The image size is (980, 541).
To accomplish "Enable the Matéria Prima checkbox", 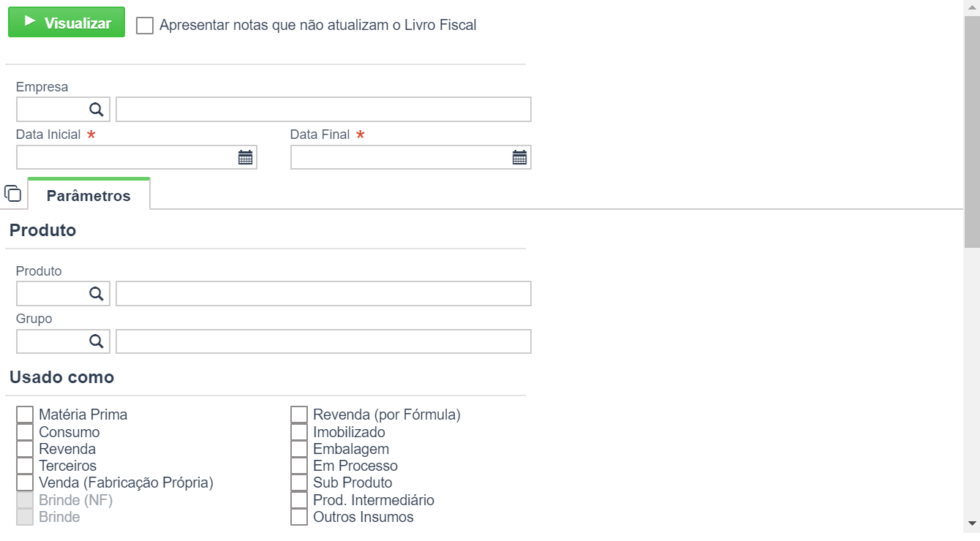I will tap(25, 415).
